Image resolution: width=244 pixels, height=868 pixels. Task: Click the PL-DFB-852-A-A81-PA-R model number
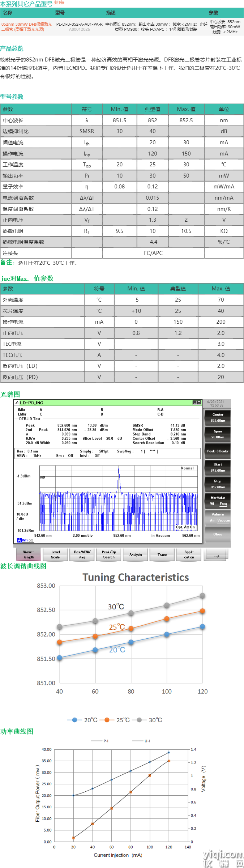[79, 24]
